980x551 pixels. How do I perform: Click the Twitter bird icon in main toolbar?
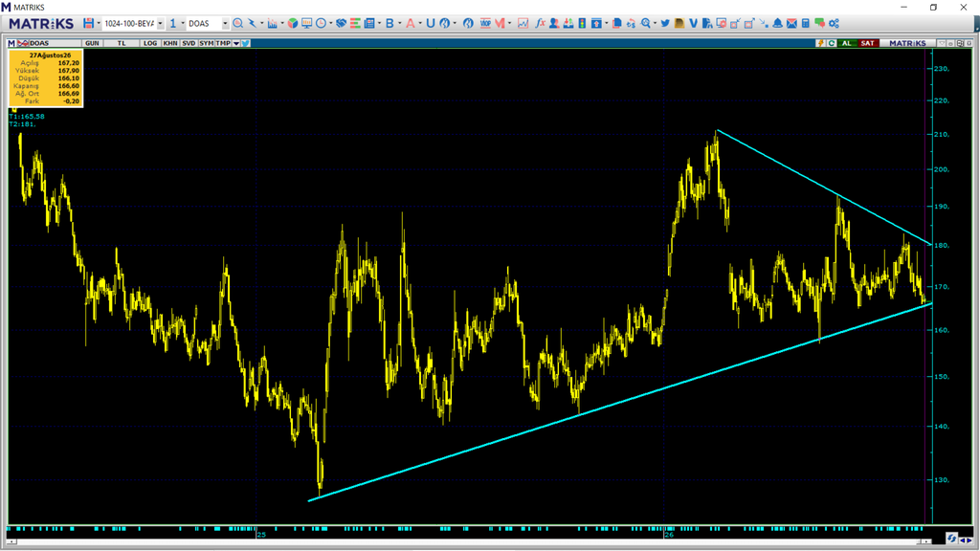[x=665, y=23]
